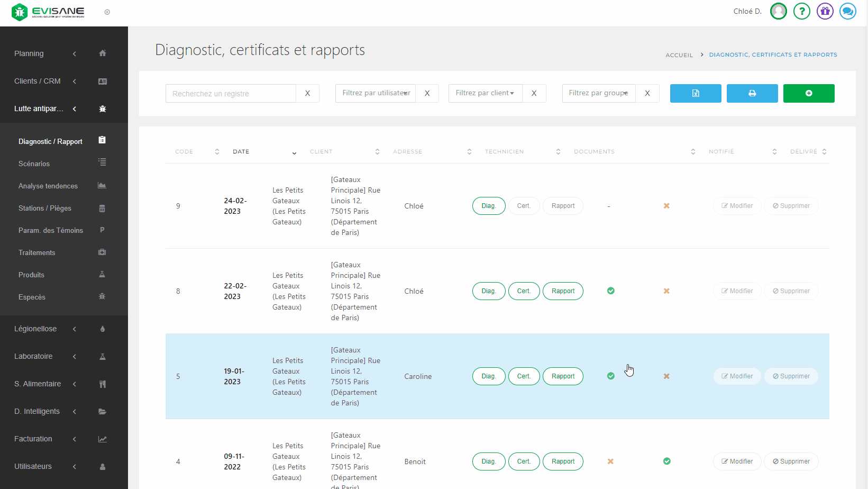Image resolution: width=868 pixels, height=489 pixels.
Task: Open the help question mark icon
Action: [x=801, y=11]
